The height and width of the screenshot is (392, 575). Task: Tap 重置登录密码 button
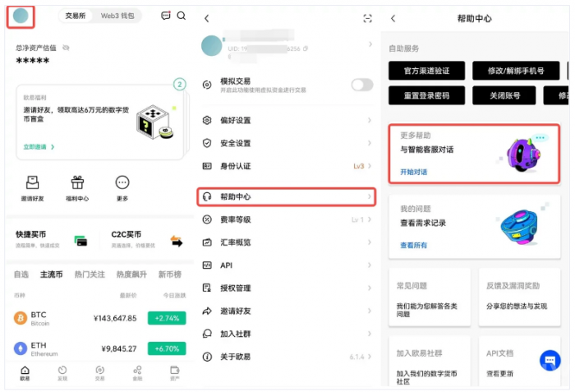click(427, 95)
